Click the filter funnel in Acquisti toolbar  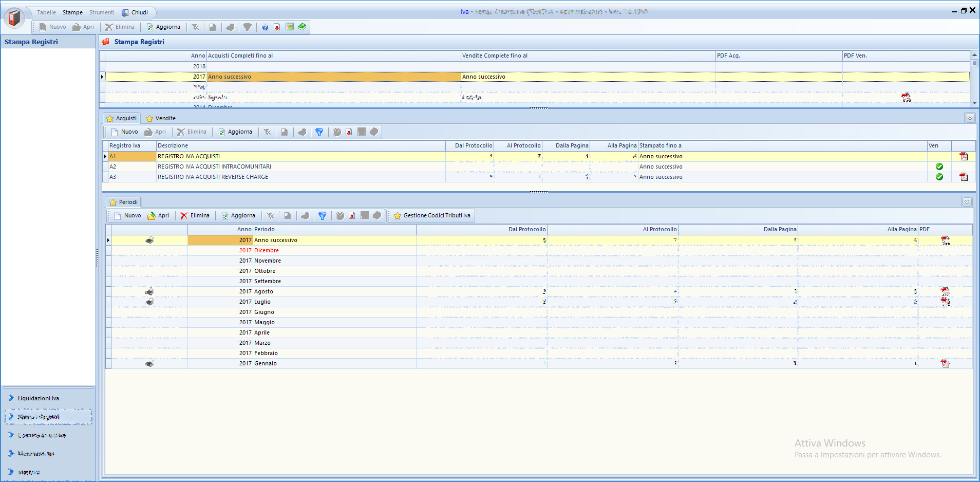pos(319,132)
